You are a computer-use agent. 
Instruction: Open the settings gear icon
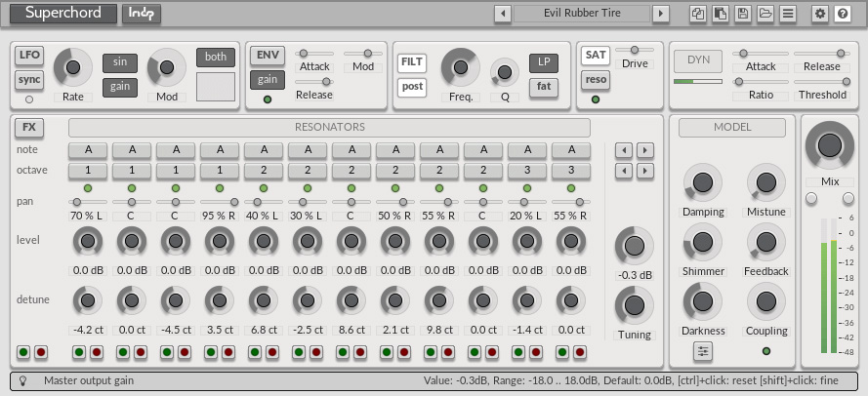click(x=820, y=14)
